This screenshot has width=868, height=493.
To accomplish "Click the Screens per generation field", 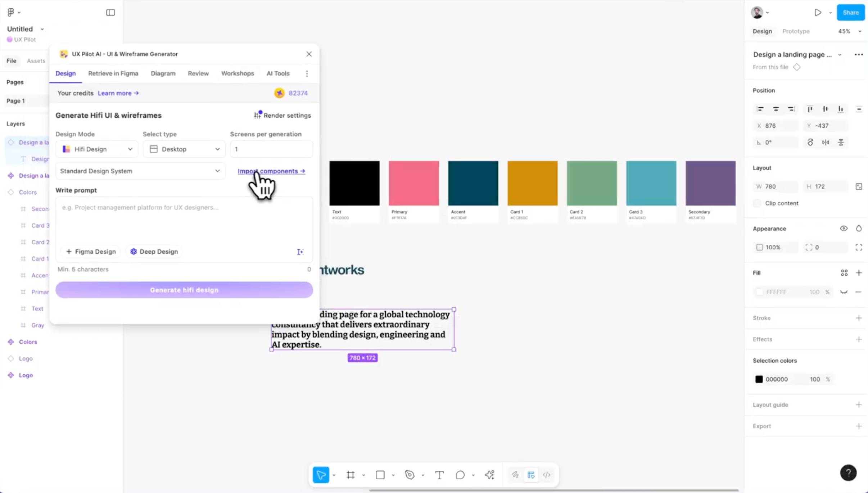I will 271,149.
